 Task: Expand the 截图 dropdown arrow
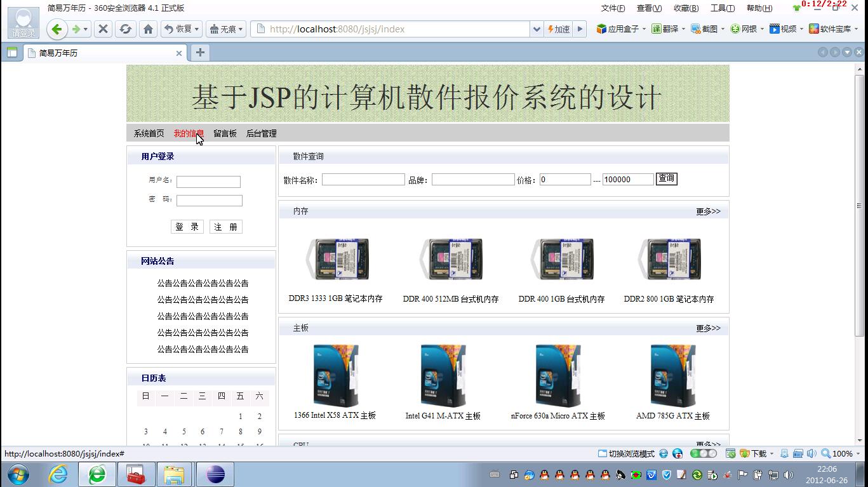coord(723,29)
